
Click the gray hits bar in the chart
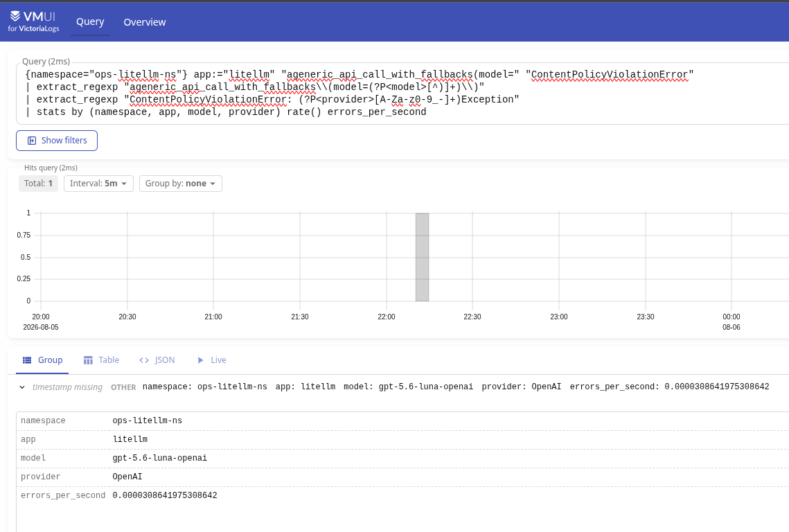click(422, 257)
